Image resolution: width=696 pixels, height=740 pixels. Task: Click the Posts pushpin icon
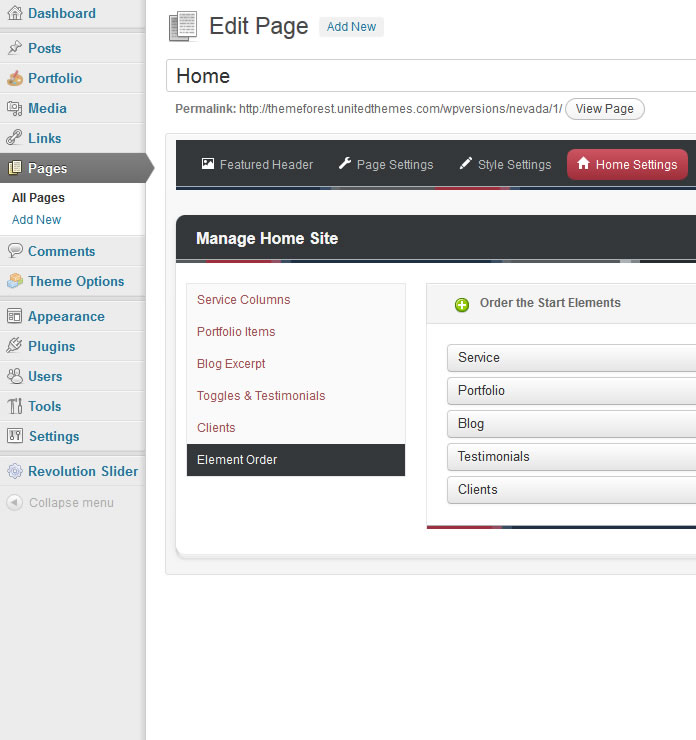[x=15, y=48]
